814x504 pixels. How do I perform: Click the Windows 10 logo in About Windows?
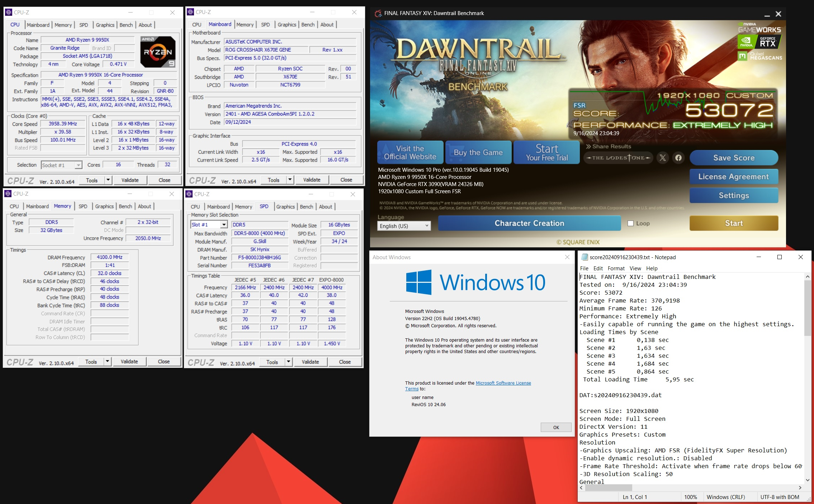click(475, 282)
